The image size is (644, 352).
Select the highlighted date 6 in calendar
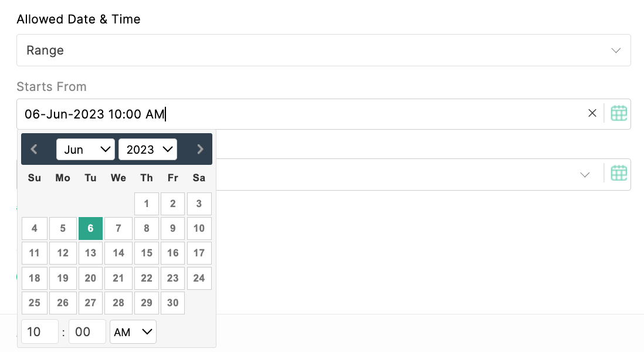[x=90, y=228]
